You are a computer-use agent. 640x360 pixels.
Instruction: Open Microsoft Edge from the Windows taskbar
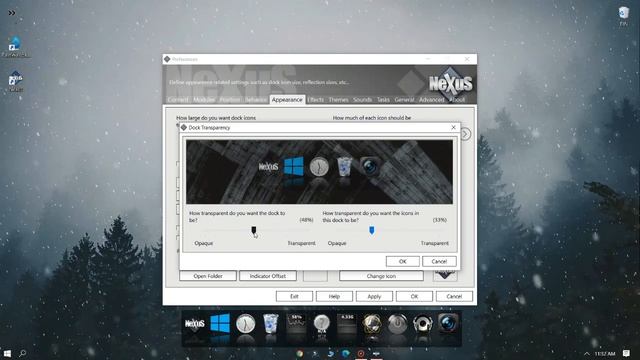pyautogui.click(x=346, y=353)
